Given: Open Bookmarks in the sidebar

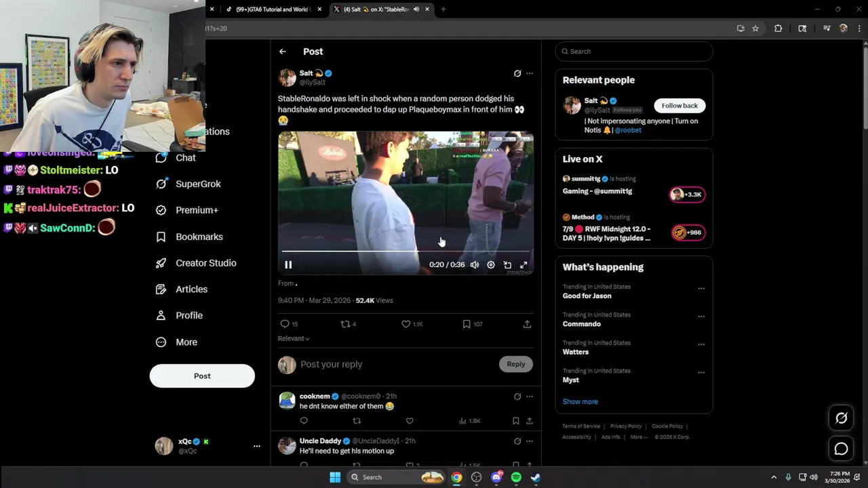Looking at the screenshot, I should [x=189, y=237].
